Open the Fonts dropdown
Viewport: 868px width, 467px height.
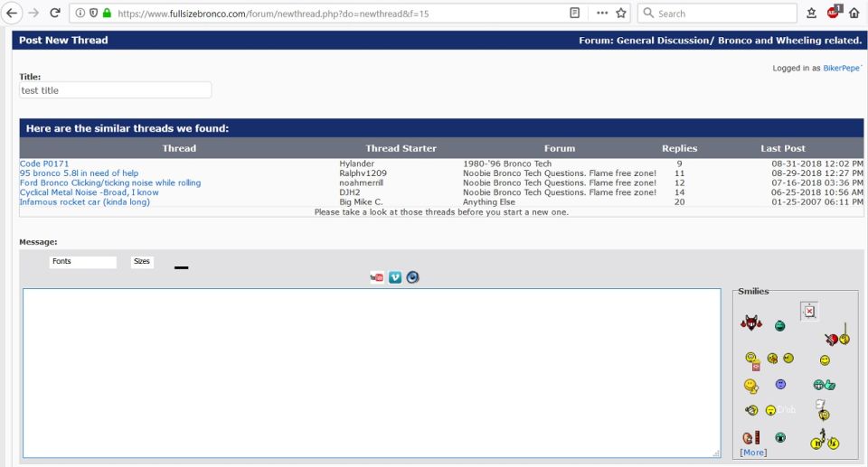(x=83, y=262)
